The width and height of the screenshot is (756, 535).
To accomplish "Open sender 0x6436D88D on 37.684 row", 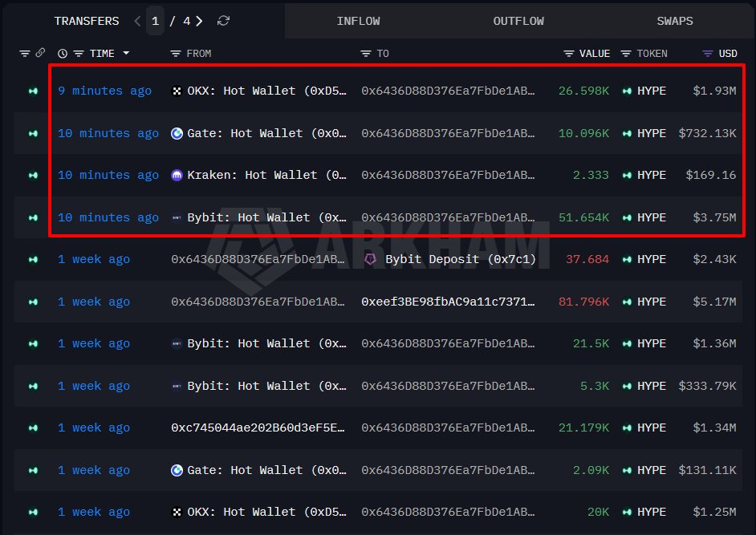I will tap(258, 259).
